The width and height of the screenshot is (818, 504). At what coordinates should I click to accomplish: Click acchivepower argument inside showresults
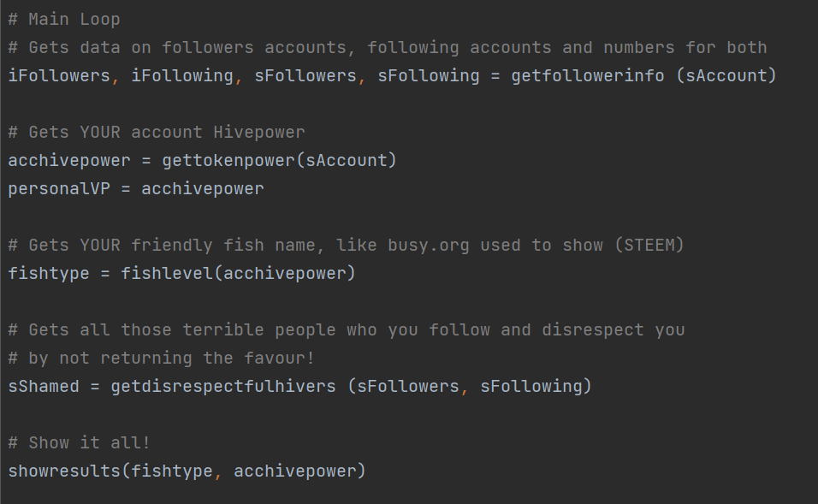[x=294, y=471]
